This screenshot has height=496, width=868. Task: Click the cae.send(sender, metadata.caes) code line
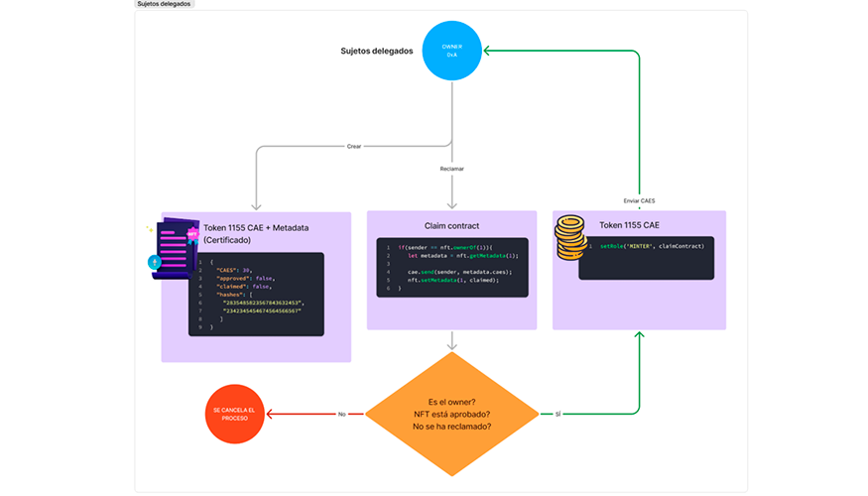click(460, 272)
